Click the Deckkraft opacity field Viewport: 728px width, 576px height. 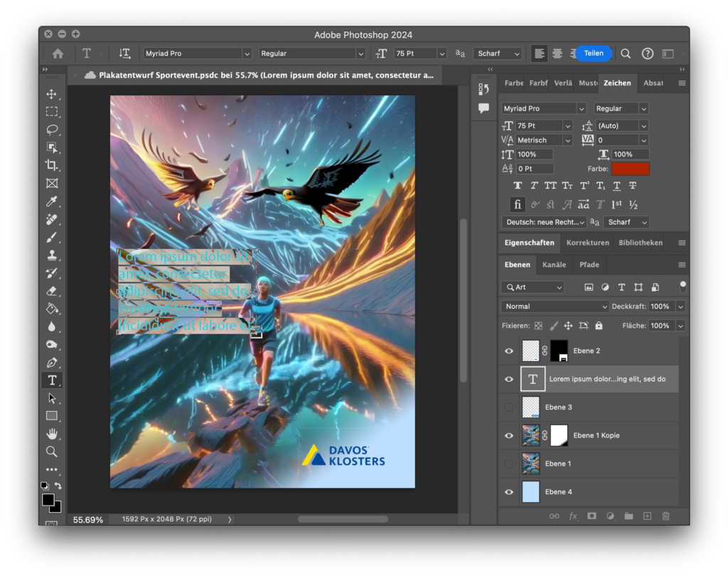coord(660,306)
